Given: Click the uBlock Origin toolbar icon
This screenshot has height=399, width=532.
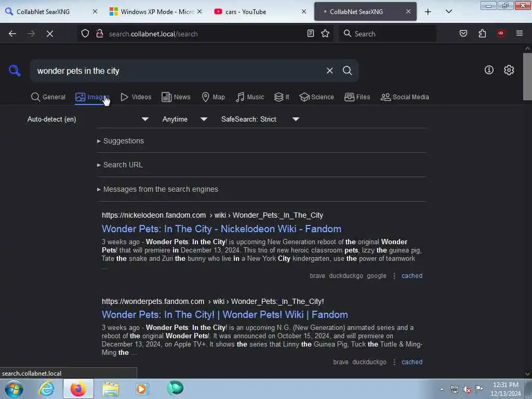Looking at the screenshot, I should pos(500,33).
